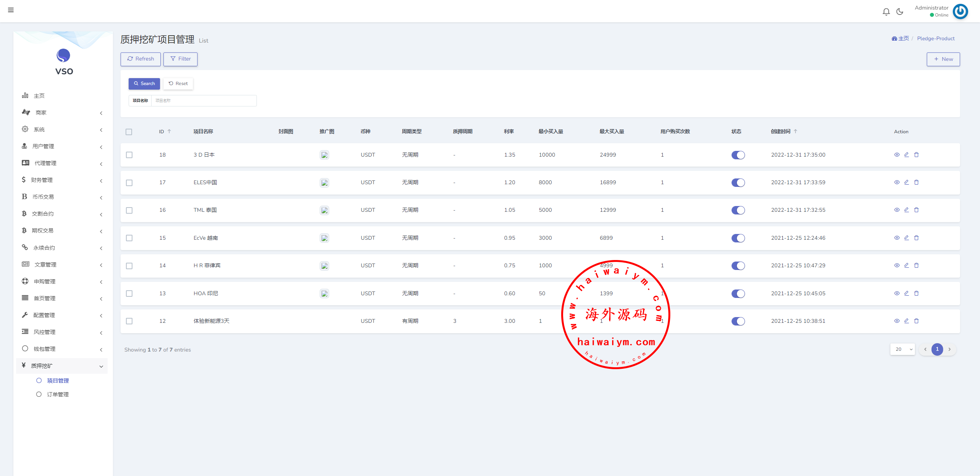Disable status switch for HOA 印尼

pos(738,294)
